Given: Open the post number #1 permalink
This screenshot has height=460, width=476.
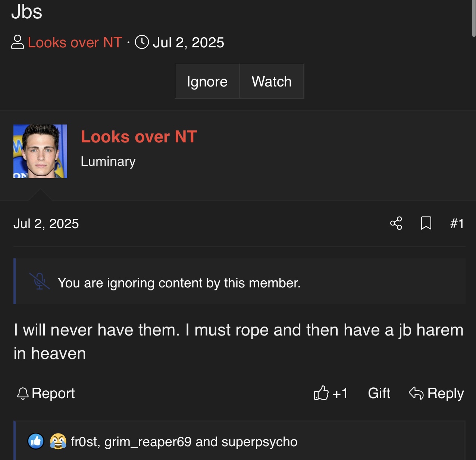Looking at the screenshot, I should click(457, 224).
